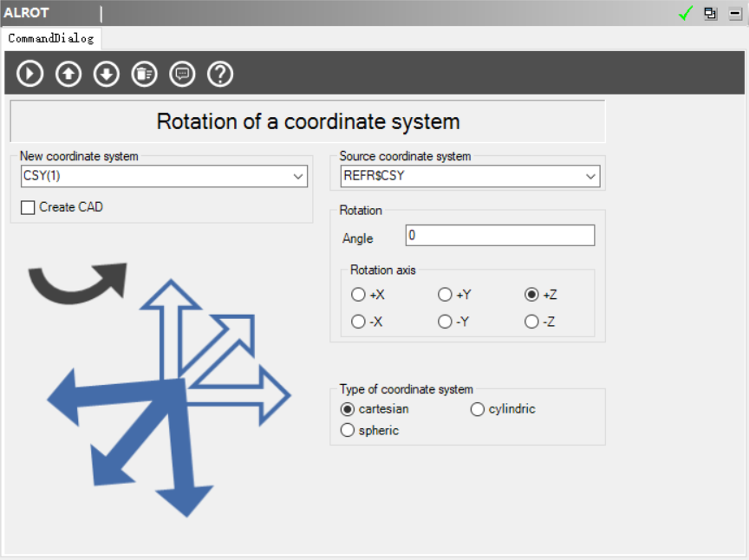749x560 pixels.
Task: Switch to the CommandDialog tab
Action: tap(50, 38)
